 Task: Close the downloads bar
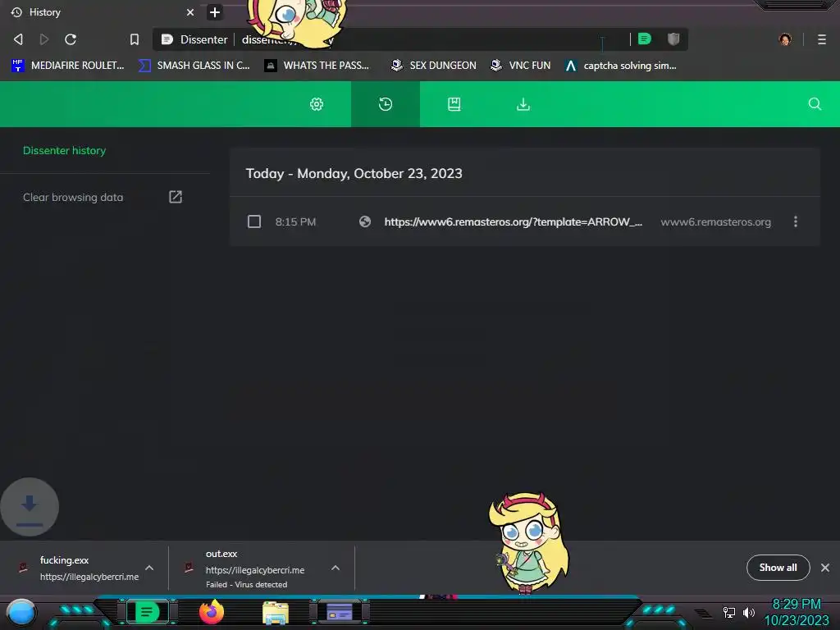[825, 568]
